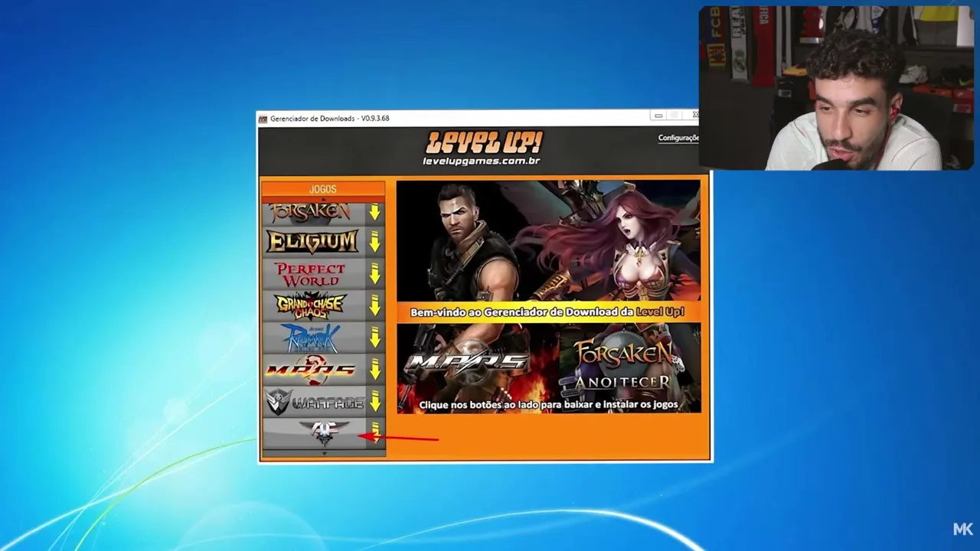This screenshot has width=980, height=551.
Task: Select the Eligium game logo
Action: click(x=312, y=242)
